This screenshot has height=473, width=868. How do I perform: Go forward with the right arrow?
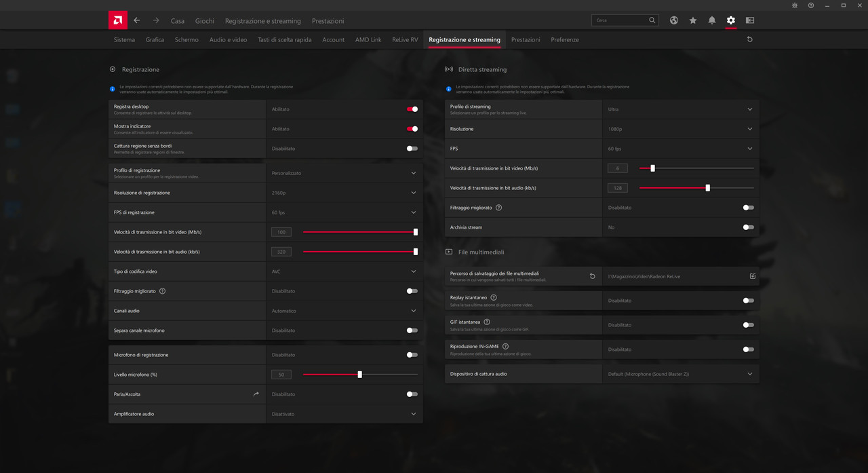point(156,20)
